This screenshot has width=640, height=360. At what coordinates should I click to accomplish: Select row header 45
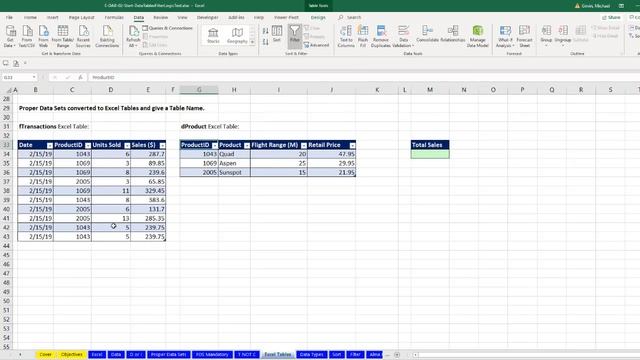[6, 255]
